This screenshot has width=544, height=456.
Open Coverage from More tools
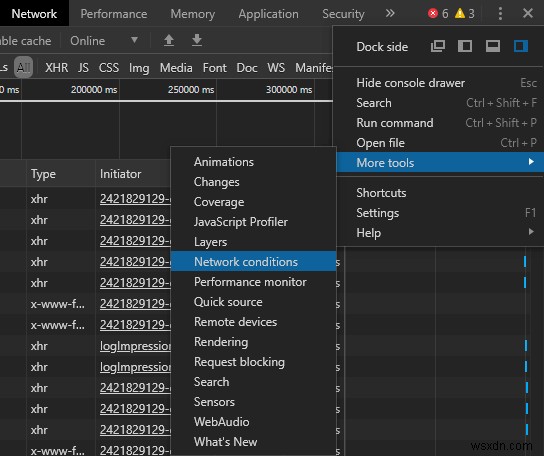[x=253, y=202]
